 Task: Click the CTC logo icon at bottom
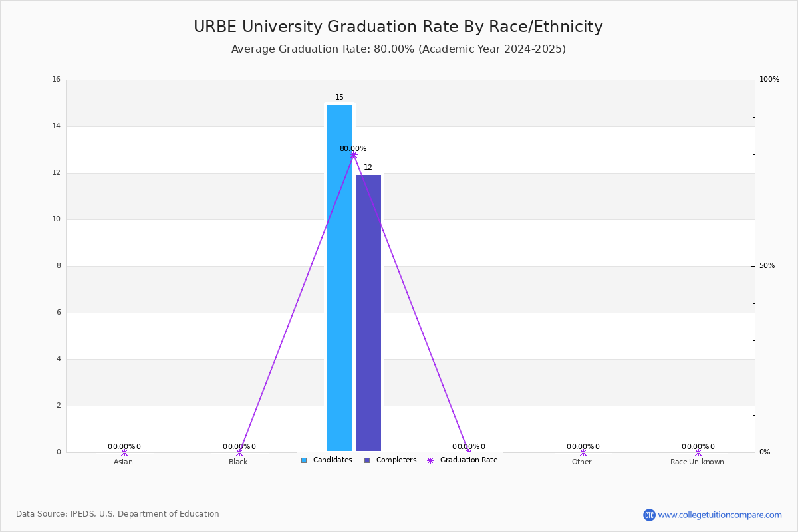pyautogui.click(x=649, y=515)
